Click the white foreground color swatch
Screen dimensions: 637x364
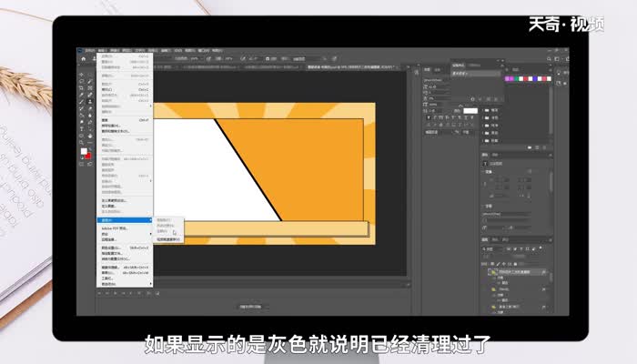point(83,151)
